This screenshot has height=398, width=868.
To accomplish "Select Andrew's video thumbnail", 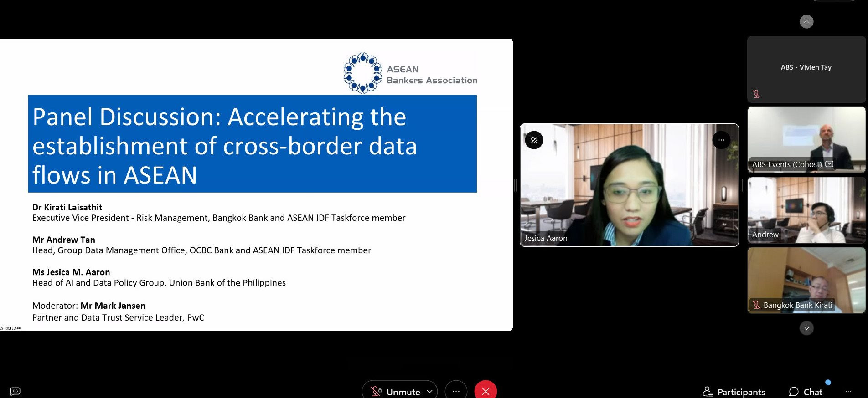I will click(806, 210).
